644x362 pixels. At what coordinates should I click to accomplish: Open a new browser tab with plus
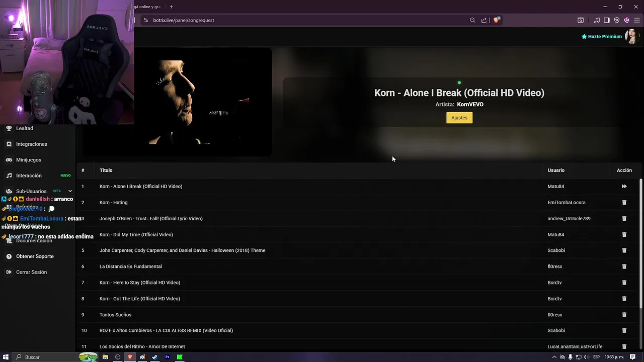click(x=171, y=7)
